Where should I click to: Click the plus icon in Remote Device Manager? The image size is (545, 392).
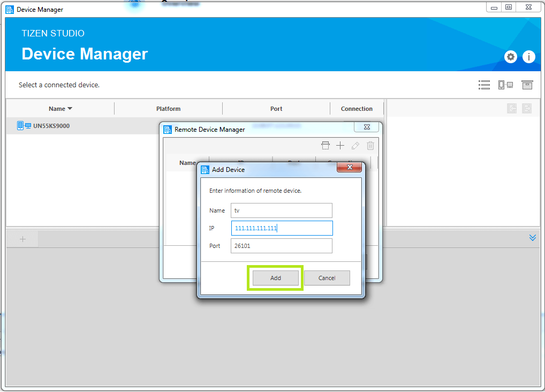(340, 145)
